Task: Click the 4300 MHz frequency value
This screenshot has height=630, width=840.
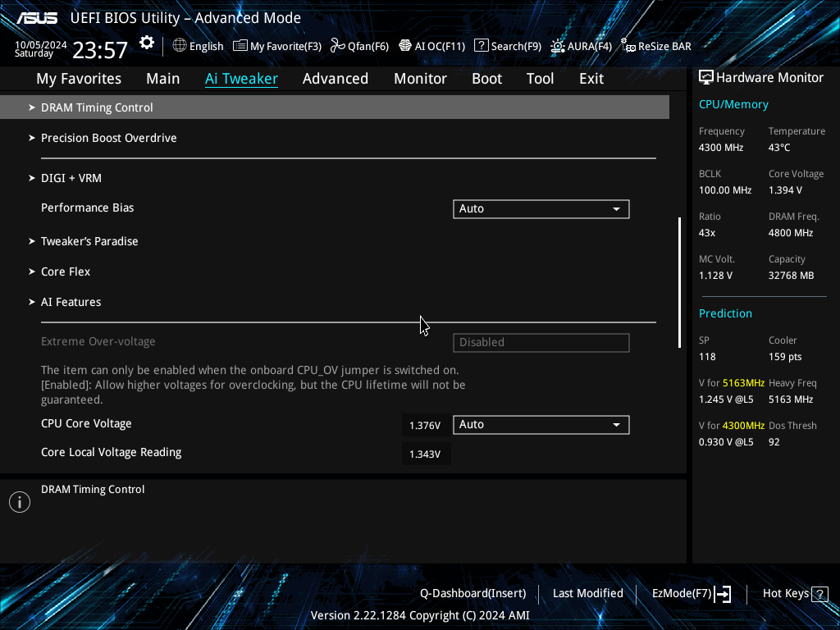Action: (721, 148)
